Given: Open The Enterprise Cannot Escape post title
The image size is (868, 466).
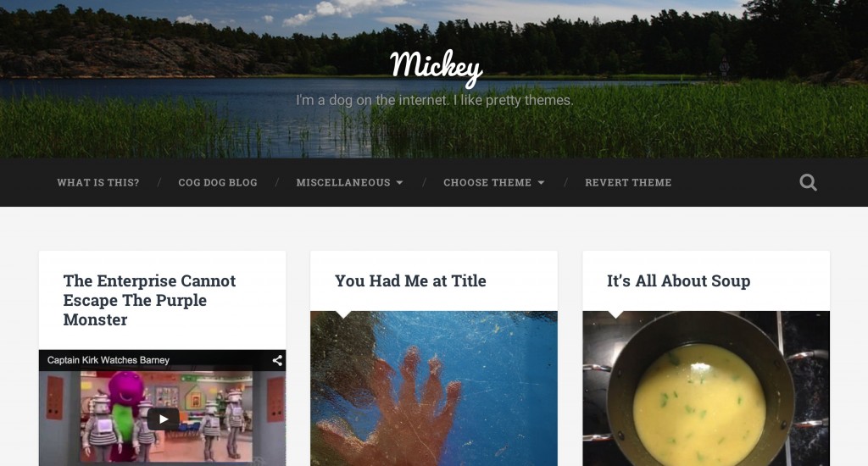Looking at the screenshot, I should (x=149, y=300).
